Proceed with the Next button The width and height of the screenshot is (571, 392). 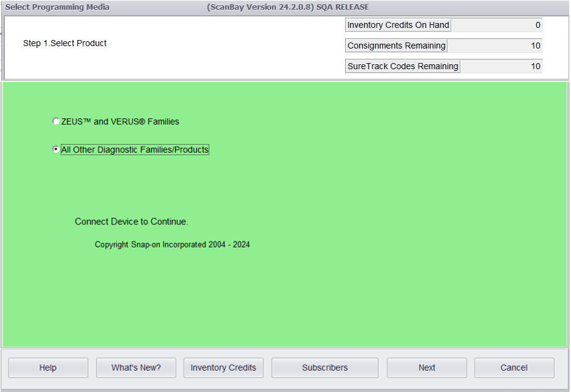click(426, 368)
